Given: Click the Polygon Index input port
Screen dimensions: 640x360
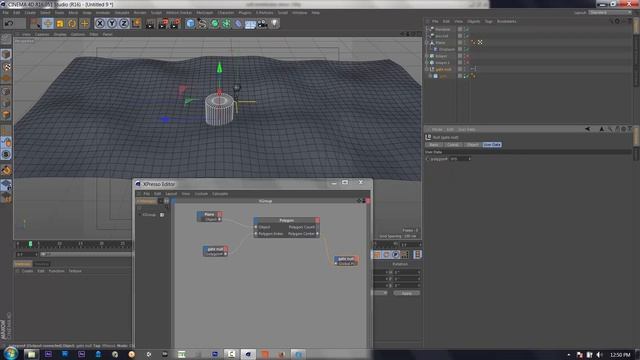Looking at the screenshot, I should 256,234.
